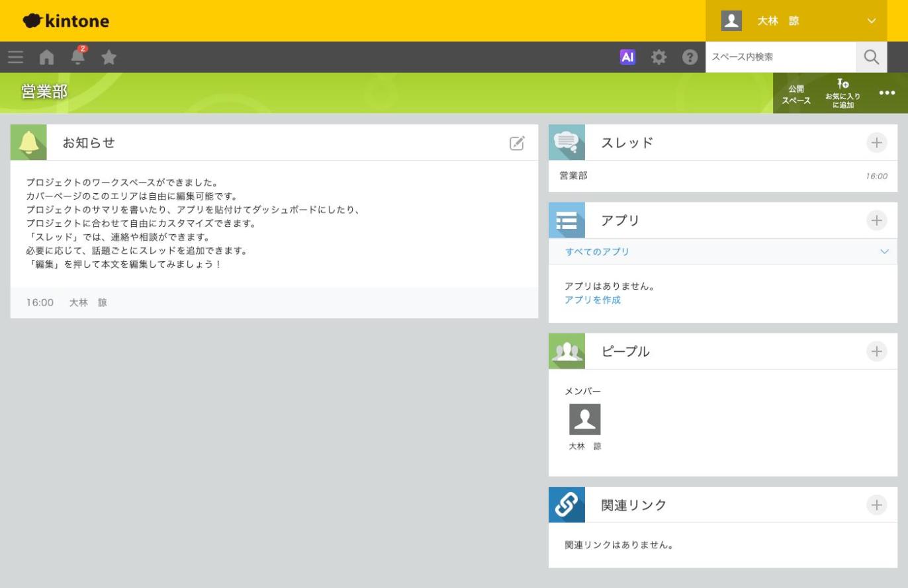The height and width of the screenshot is (588, 908).
Task: Open member 大林 諒 profile avatar
Action: [x=585, y=419]
